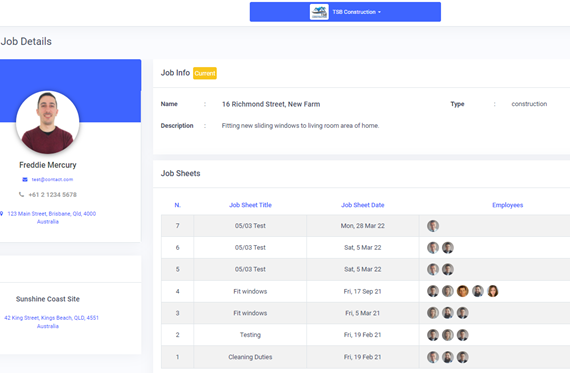Viewport: 570px width, 373px height.
Task: Select the 05/03 Test title in row 6
Action: [250, 248]
